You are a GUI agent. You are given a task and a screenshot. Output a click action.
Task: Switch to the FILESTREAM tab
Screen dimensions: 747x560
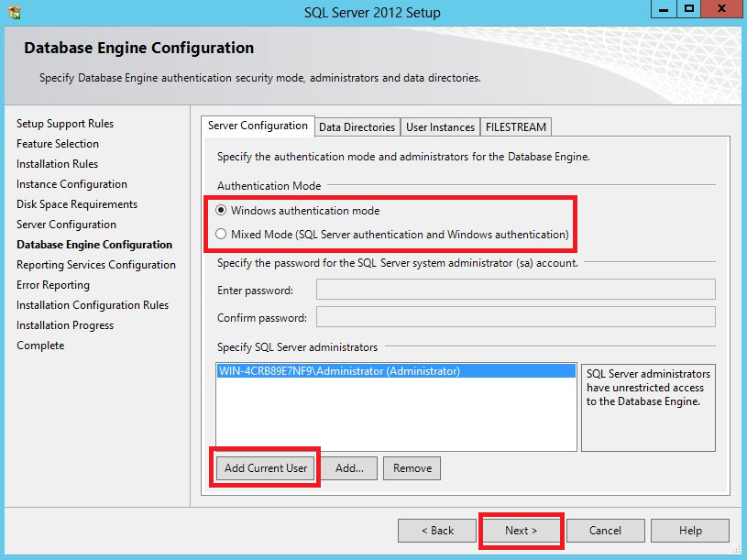coord(516,127)
